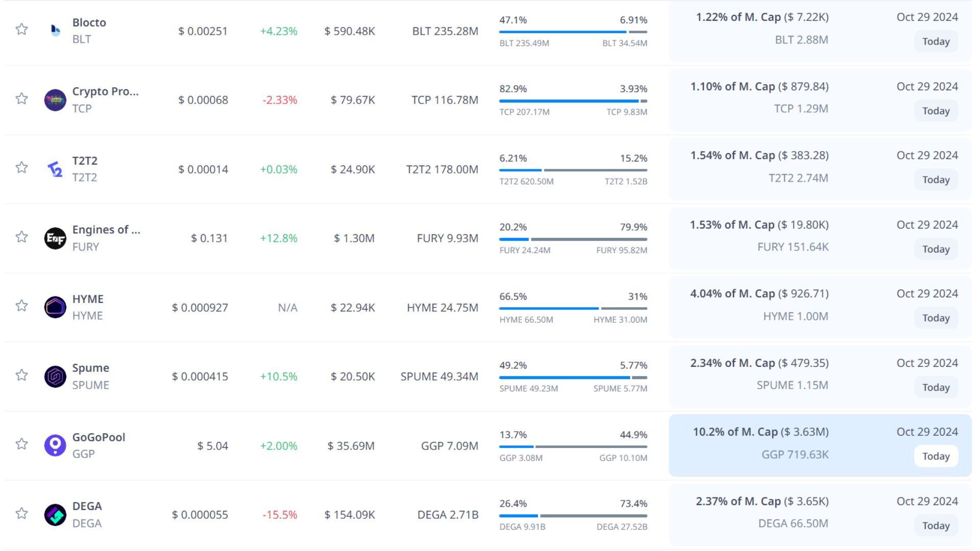Star the Blocto token as favorite
The image size is (980, 551).
(x=21, y=29)
